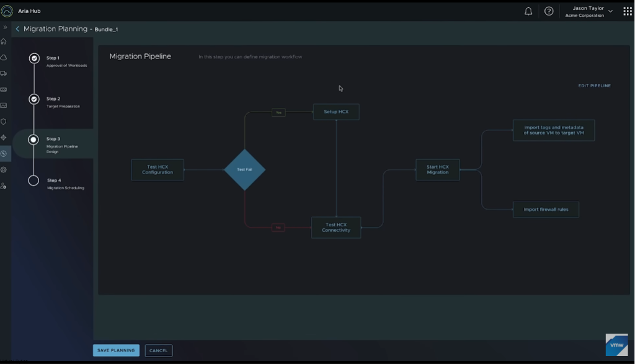Select the Test Fail decision diamond
635x364 pixels.
click(244, 170)
